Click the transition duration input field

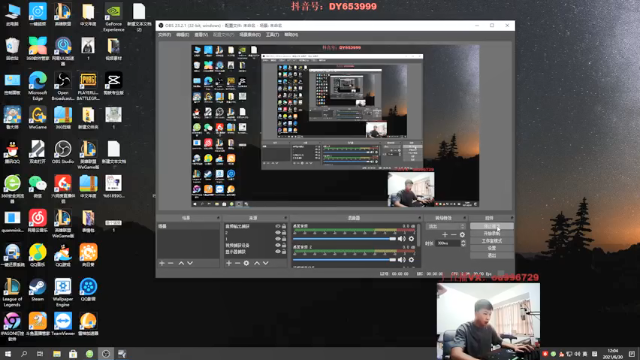point(447,243)
